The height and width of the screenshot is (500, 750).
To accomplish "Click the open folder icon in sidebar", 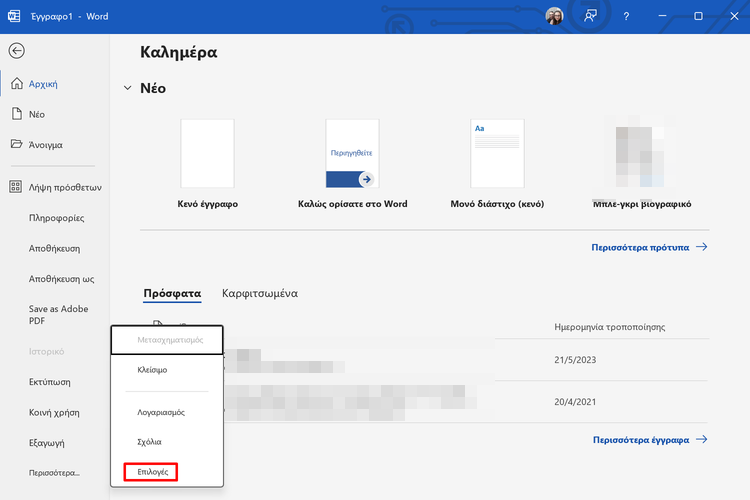I will point(16,144).
